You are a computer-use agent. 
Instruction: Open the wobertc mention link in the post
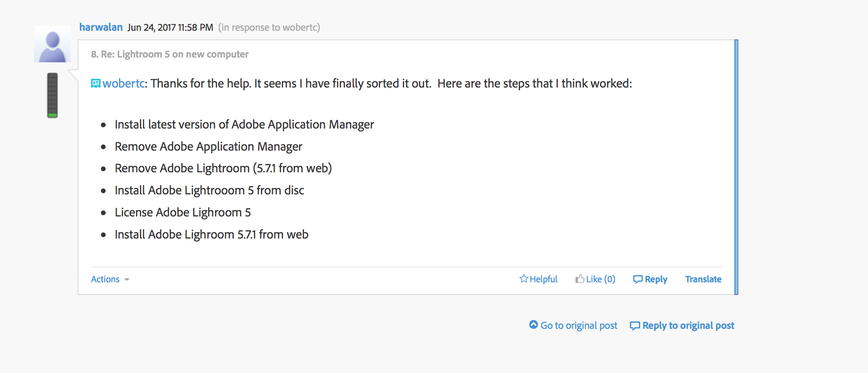(x=124, y=83)
